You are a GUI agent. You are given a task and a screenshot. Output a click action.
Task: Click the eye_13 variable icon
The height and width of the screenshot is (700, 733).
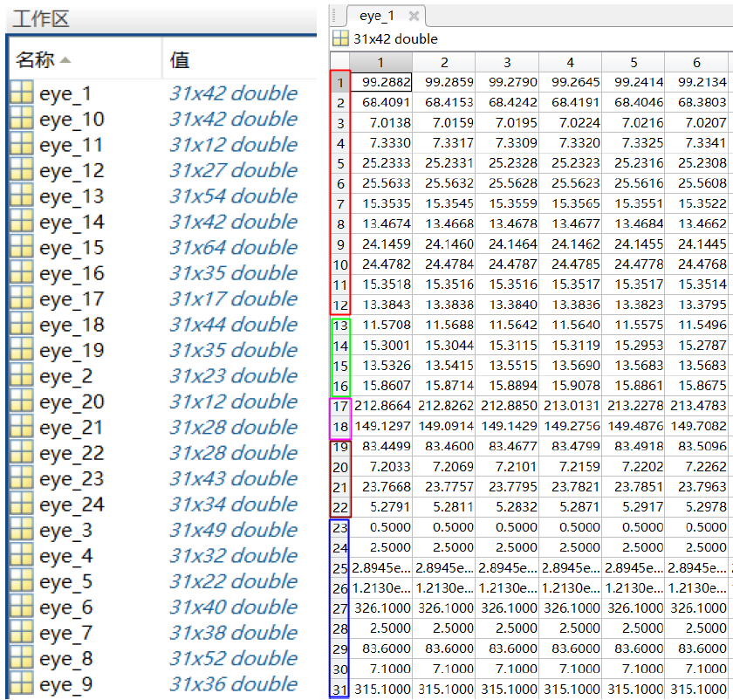point(22,195)
